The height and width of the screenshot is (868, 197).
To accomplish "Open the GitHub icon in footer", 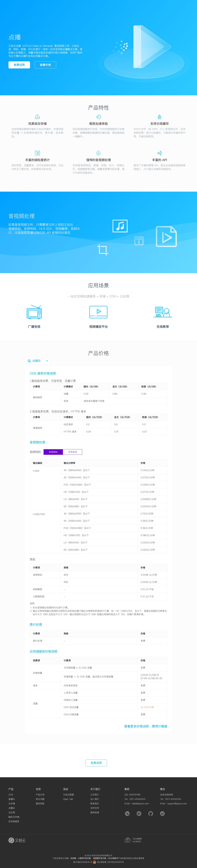I will 151,813.
